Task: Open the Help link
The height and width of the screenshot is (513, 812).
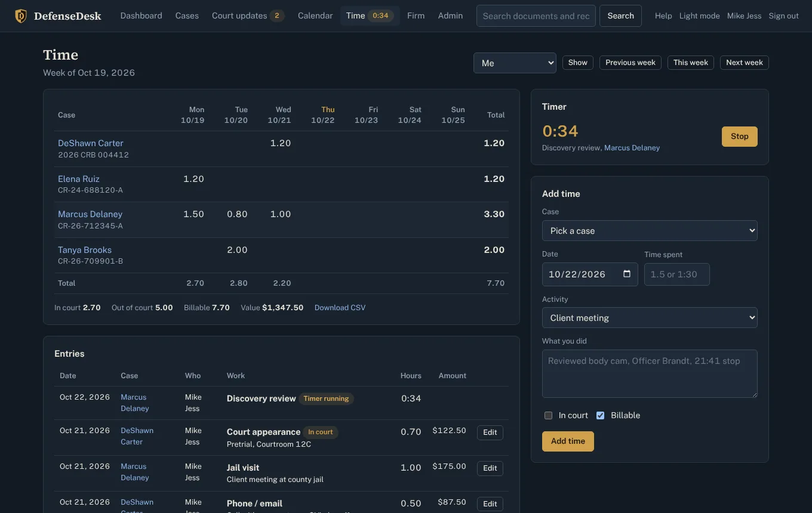Action: point(663,16)
